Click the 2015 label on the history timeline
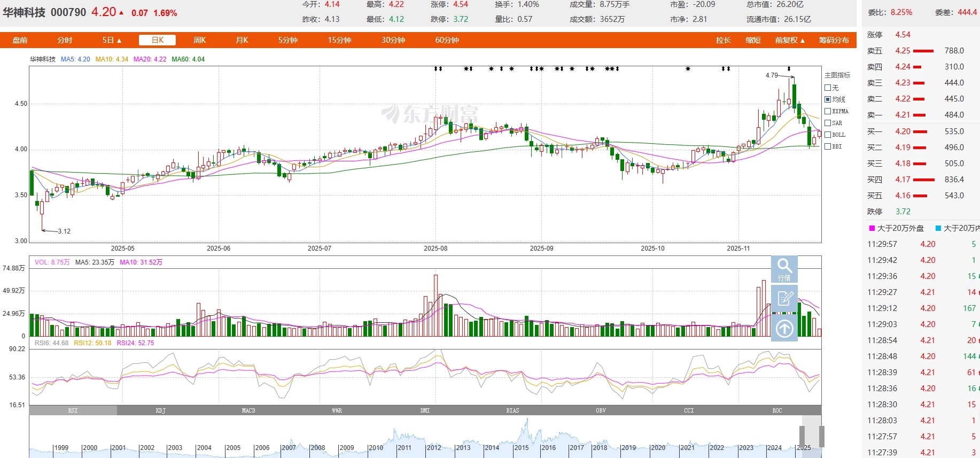Screen dimensions: 980x458 pos(522,448)
